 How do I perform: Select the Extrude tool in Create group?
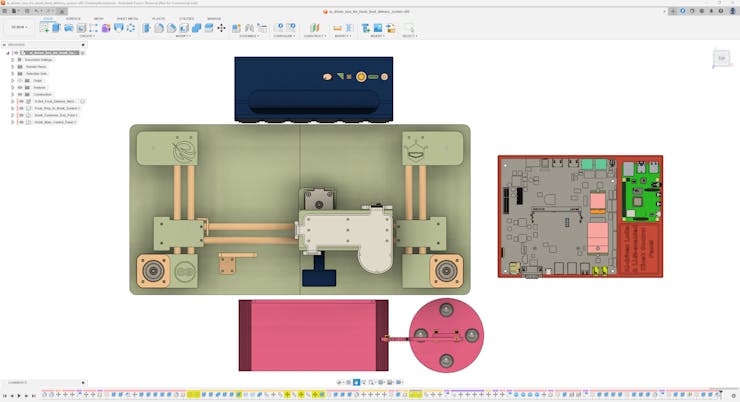click(56, 28)
